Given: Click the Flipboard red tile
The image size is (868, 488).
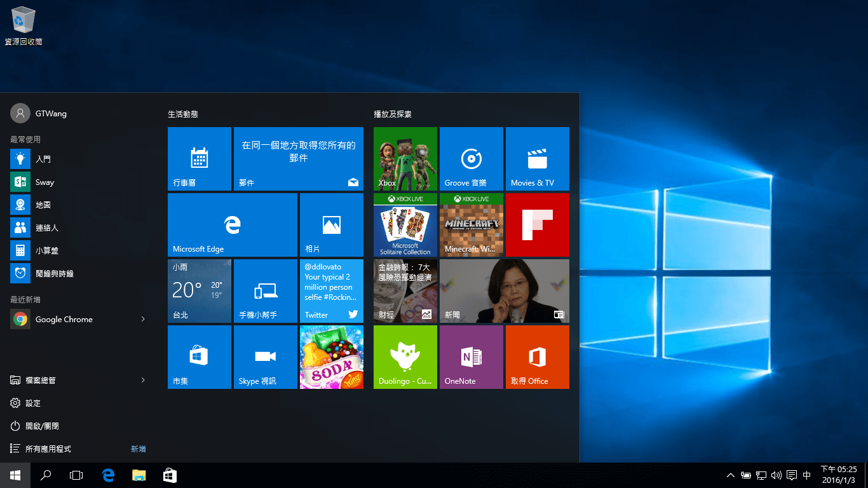Looking at the screenshot, I should click(x=537, y=225).
